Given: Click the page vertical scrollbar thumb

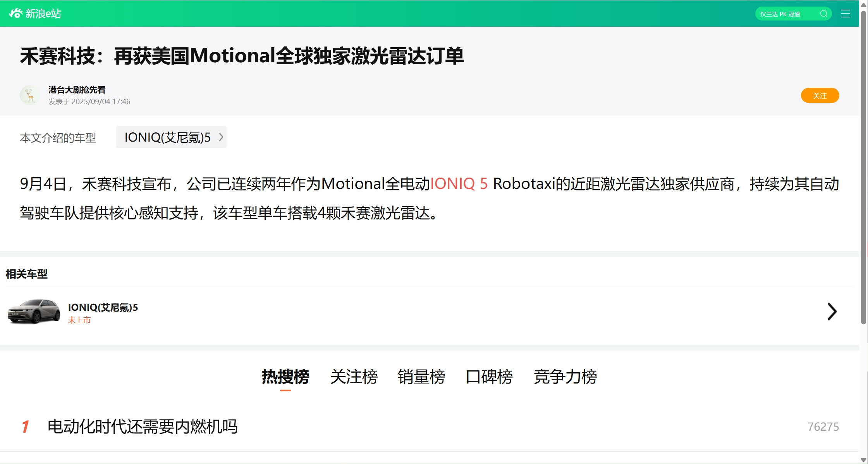Looking at the screenshot, I should [x=863, y=167].
